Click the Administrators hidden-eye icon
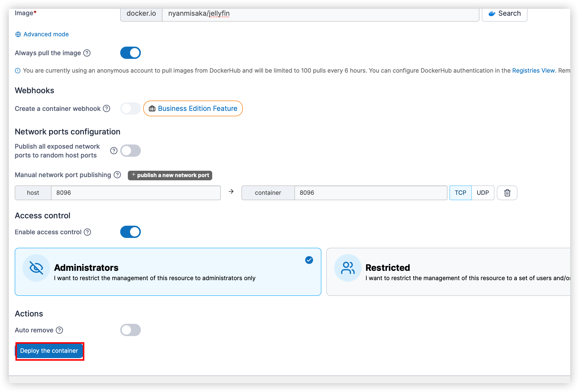The image size is (579, 392). coord(36,268)
